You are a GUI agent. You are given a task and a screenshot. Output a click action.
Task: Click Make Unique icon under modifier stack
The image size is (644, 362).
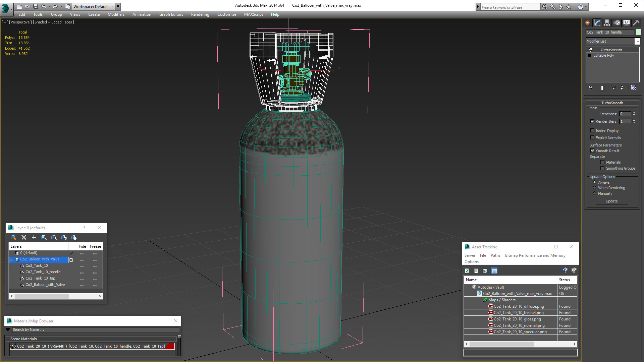(x=613, y=88)
